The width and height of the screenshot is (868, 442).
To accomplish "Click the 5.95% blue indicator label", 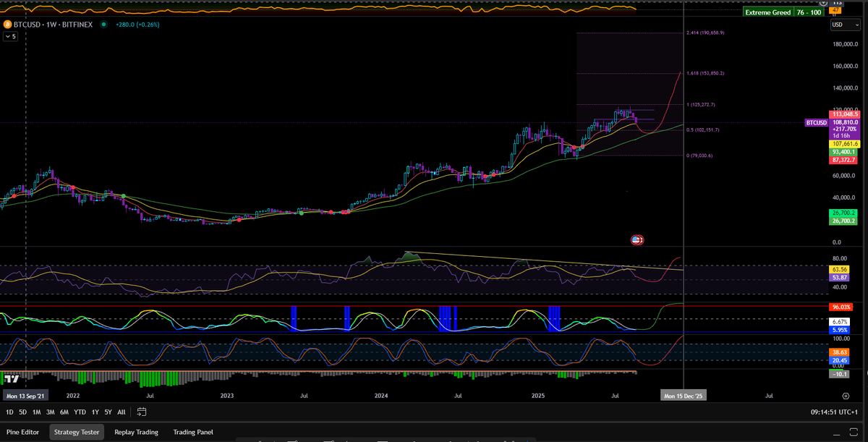I will tap(839, 330).
